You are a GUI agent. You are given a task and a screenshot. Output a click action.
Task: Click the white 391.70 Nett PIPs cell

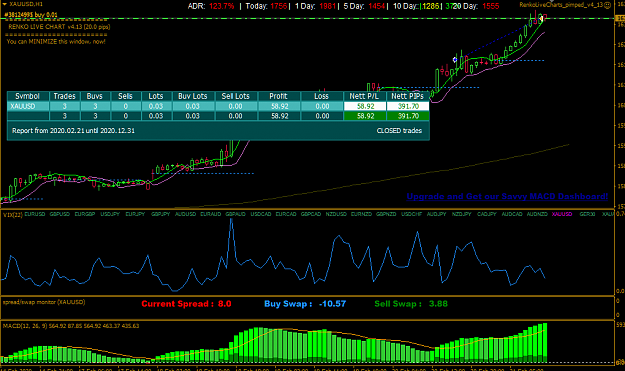coord(408,106)
